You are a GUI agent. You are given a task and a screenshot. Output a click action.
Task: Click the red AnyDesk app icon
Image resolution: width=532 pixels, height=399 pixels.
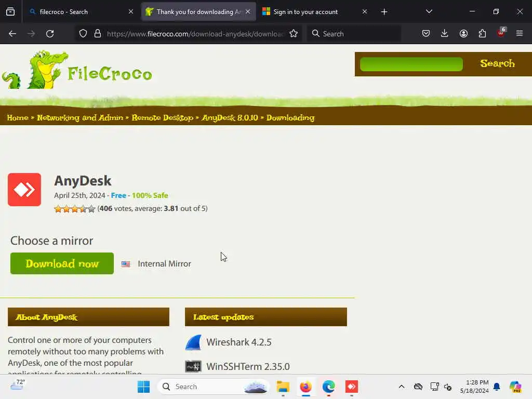click(x=24, y=190)
